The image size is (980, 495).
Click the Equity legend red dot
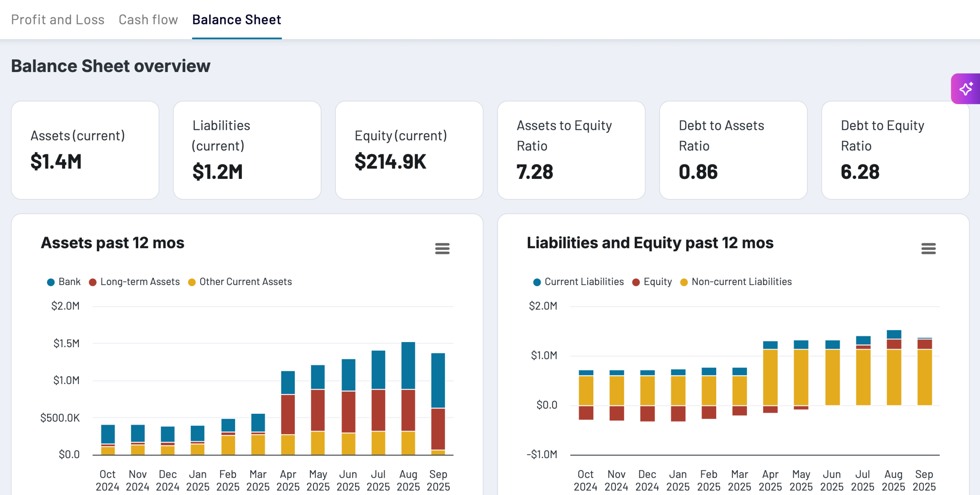[x=636, y=282]
